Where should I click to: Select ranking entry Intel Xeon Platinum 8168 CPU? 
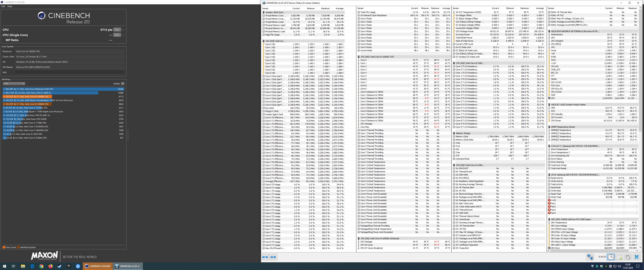[63, 89]
